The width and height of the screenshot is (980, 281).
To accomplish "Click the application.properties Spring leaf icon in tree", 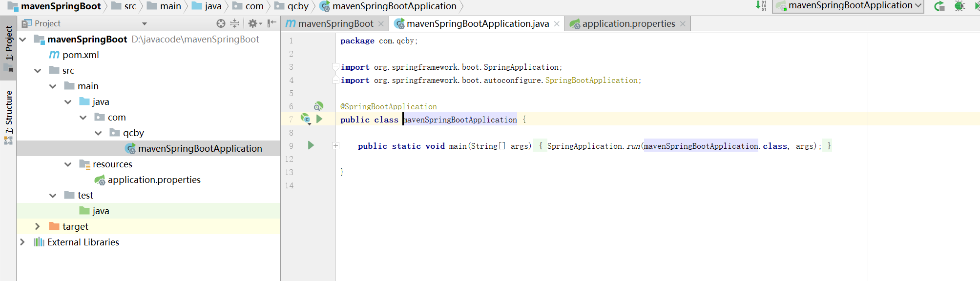I will tap(100, 180).
